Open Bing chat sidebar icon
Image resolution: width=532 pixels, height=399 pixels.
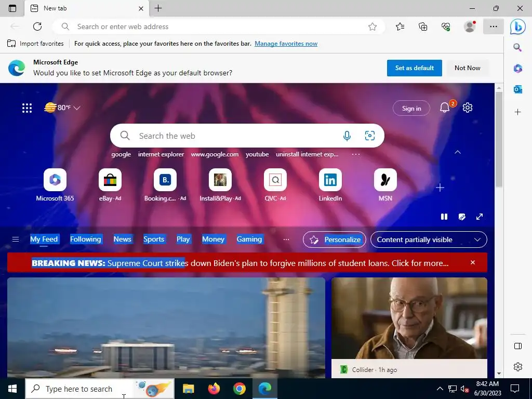(518, 27)
